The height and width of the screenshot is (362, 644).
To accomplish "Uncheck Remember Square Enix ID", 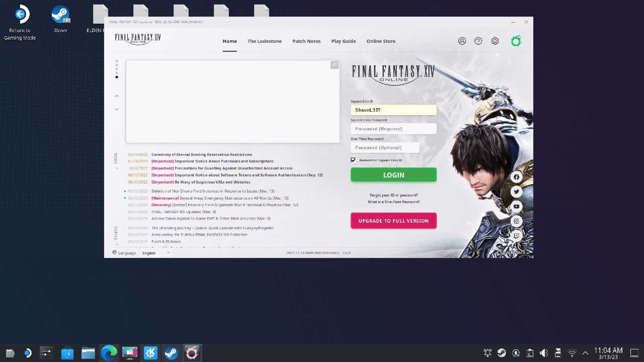I will pos(353,160).
